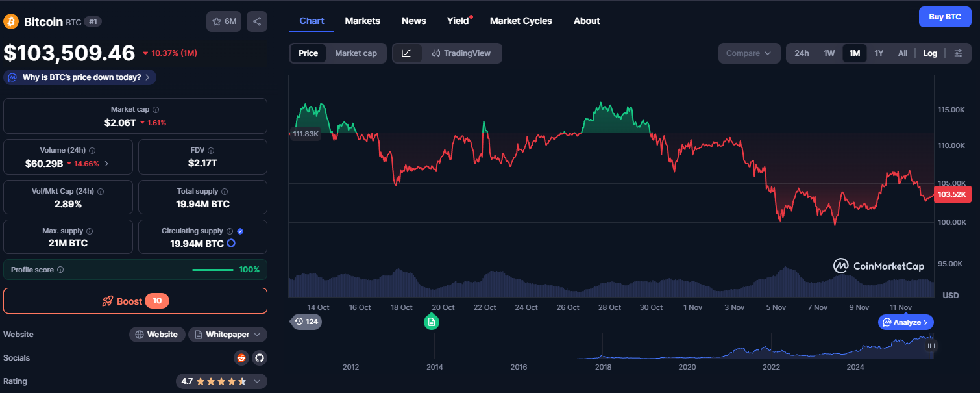Click the Bitcoin logo icon
Screen dimensions: 980x393
(x=10, y=21)
